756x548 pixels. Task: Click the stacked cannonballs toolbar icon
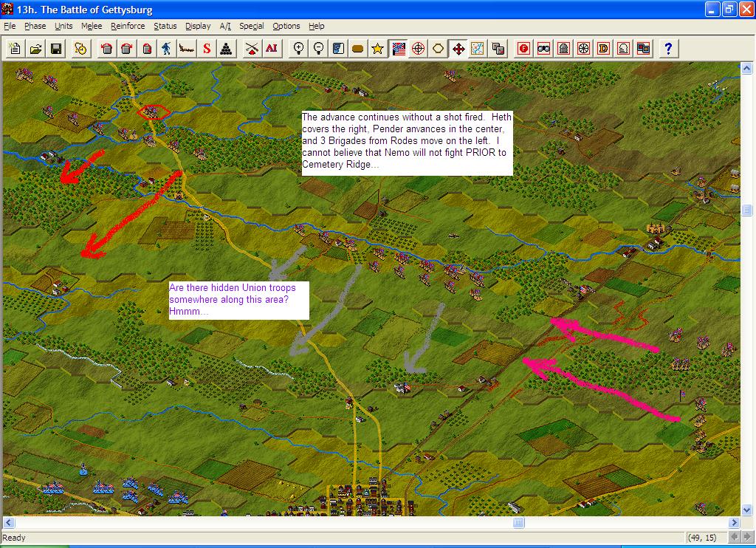[227, 48]
